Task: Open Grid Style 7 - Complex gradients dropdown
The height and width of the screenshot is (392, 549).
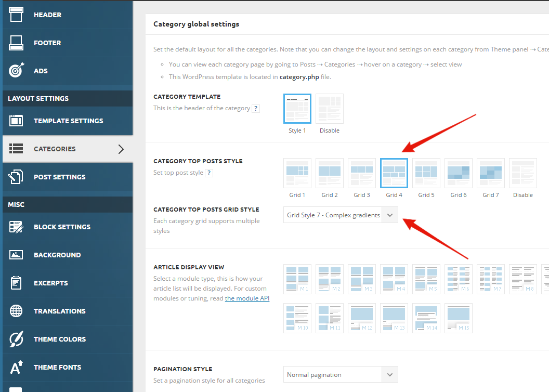Action: pos(341,215)
